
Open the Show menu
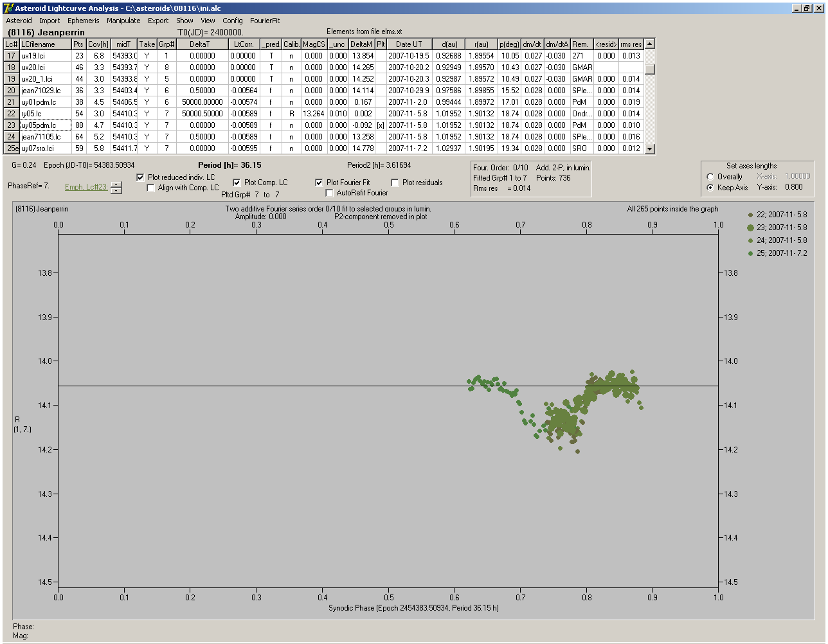coord(184,21)
